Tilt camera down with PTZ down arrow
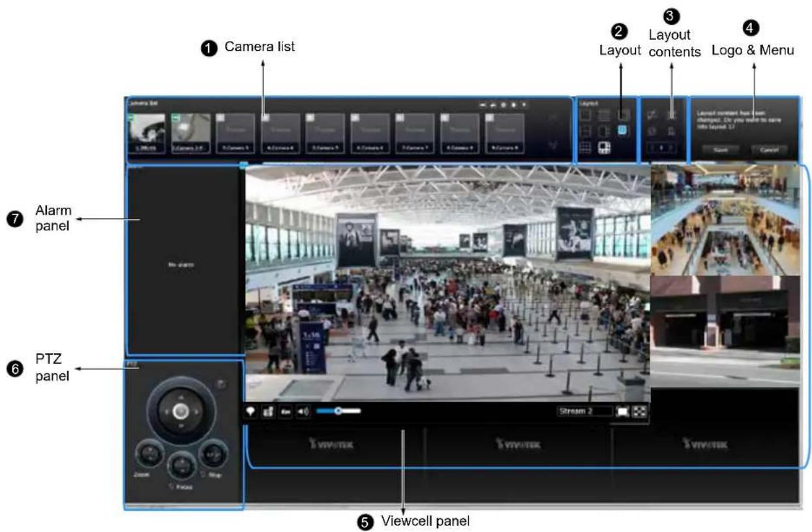 pyautogui.click(x=181, y=426)
